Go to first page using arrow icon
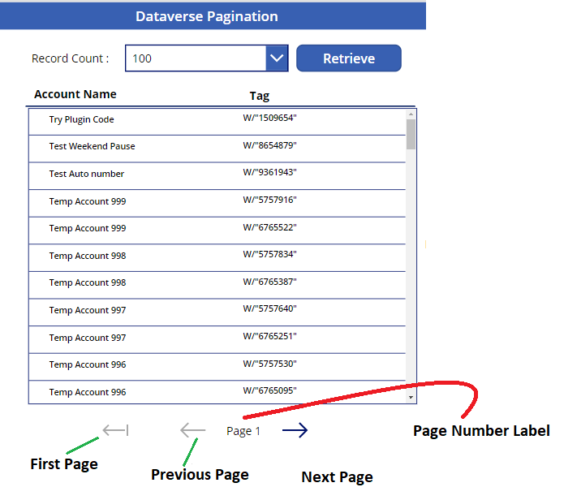 tap(115, 430)
